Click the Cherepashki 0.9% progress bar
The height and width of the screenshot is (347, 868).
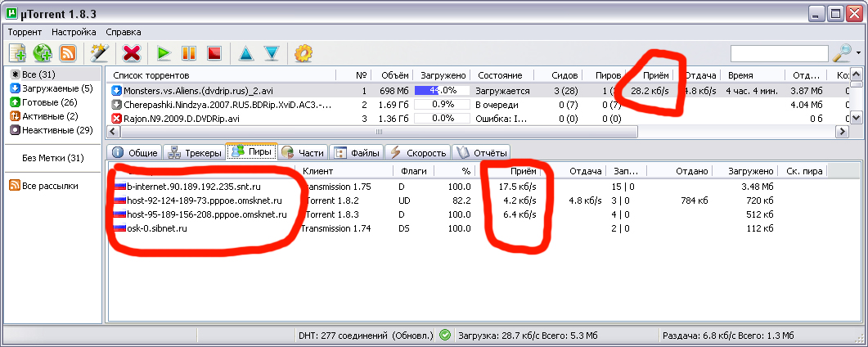pos(442,105)
